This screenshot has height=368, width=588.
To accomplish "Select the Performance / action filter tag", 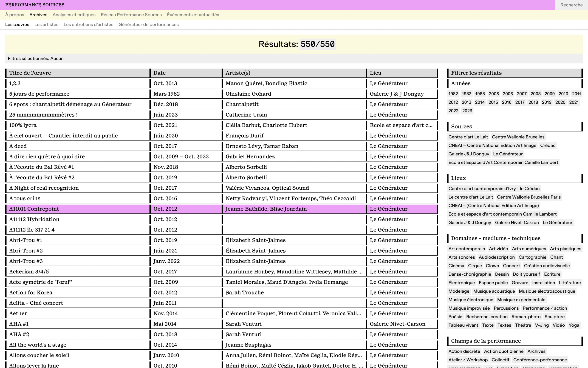I will coord(544,308).
